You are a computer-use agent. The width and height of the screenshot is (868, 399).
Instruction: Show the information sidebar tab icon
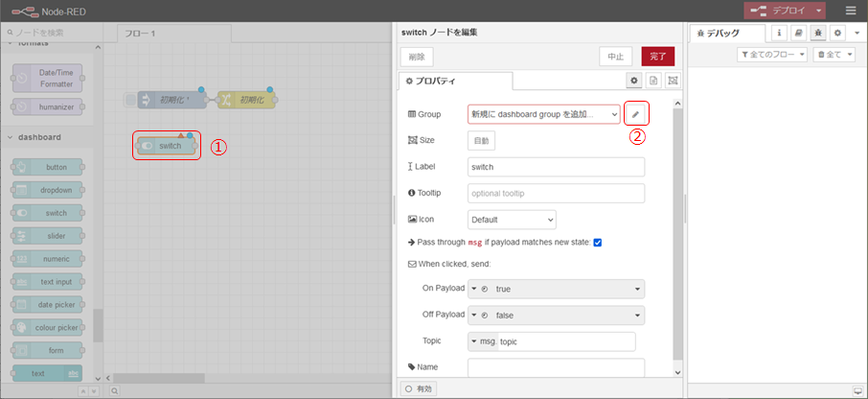click(779, 33)
